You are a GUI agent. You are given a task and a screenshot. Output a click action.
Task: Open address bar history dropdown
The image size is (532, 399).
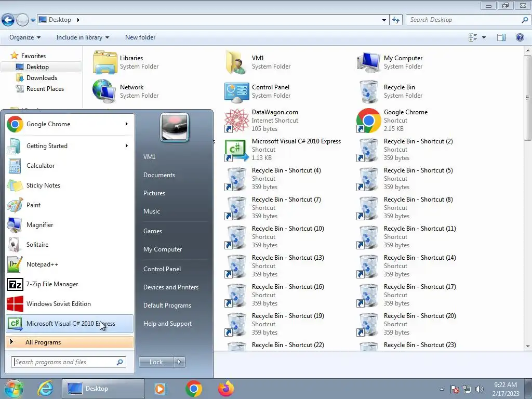(x=384, y=20)
